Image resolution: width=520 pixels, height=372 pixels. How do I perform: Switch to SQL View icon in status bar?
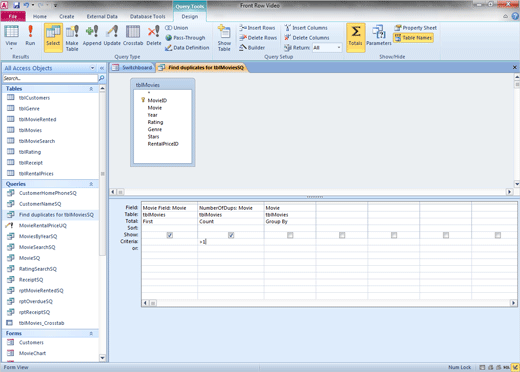(x=506, y=367)
